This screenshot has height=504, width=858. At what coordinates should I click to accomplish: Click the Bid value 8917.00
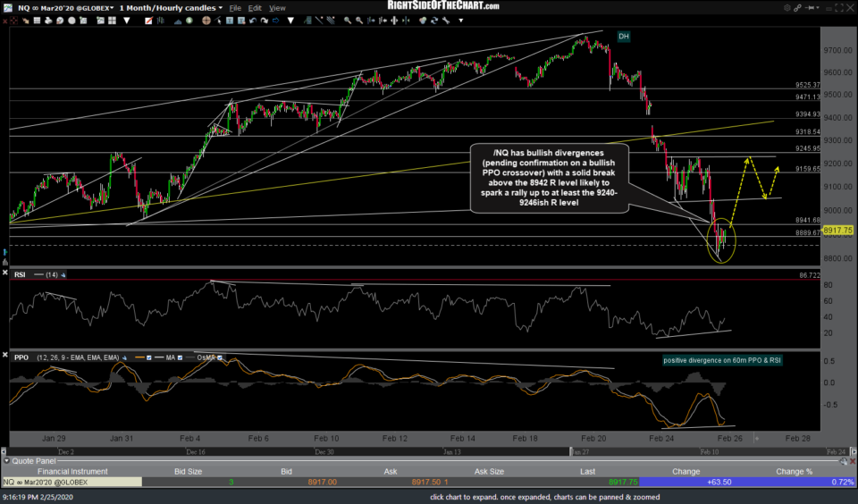323,483
